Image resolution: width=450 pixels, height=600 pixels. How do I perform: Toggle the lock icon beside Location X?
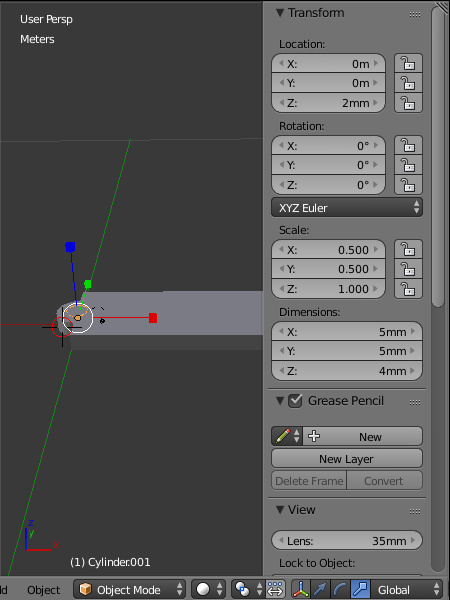(x=408, y=64)
